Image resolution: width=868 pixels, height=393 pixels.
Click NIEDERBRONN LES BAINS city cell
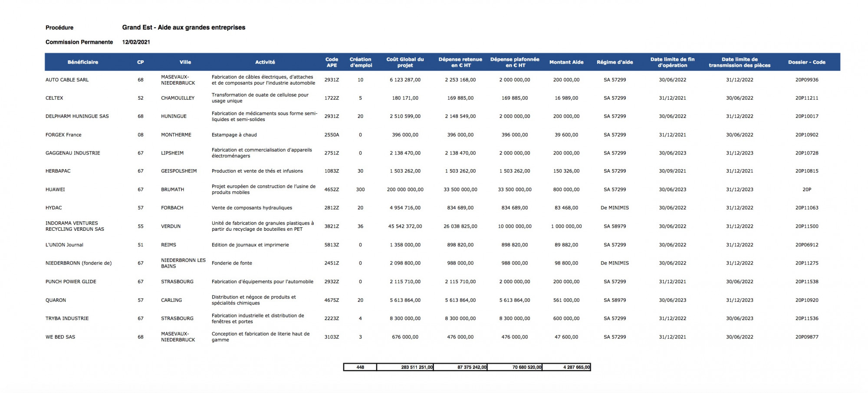pyautogui.click(x=183, y=263)
